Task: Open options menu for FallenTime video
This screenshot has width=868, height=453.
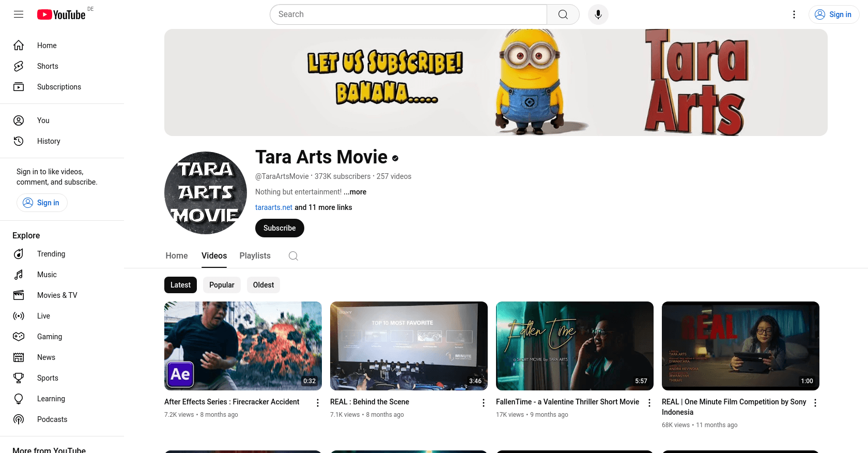Action: [x=649, y=403]
